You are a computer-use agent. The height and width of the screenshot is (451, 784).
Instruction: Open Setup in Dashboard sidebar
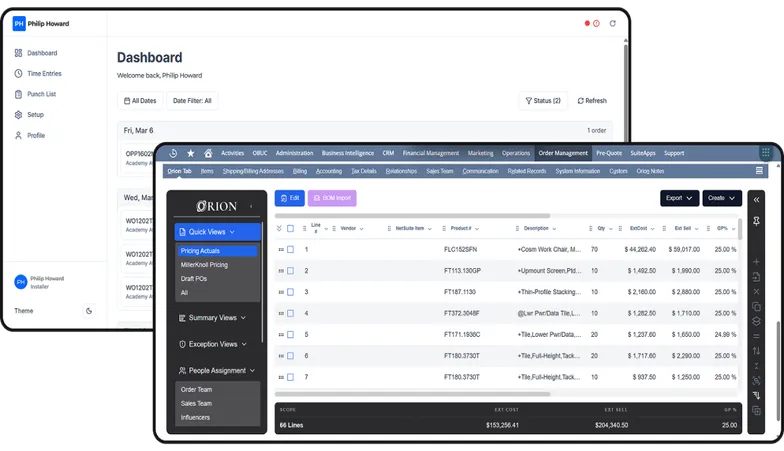pyautogui.click(x=29, y=114)
